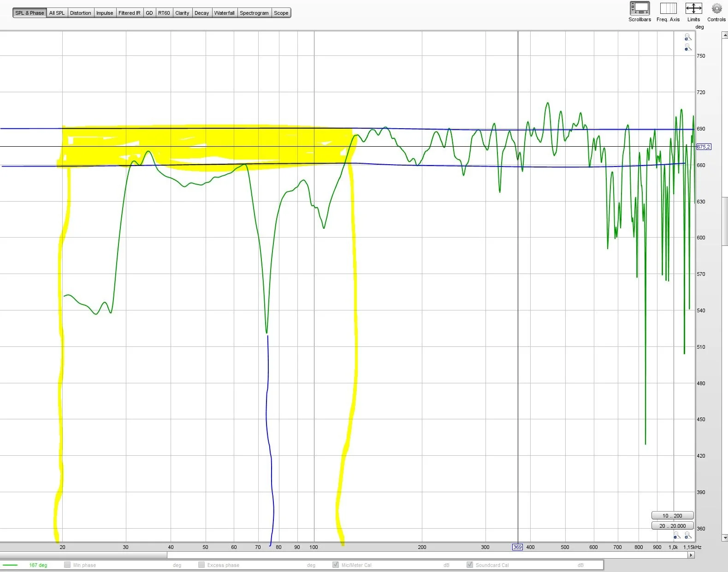This screenshot has height=572, width=728.
Task: Zoom out on the vertical axis
Action: pyautogui.click(x=688, y=48)
